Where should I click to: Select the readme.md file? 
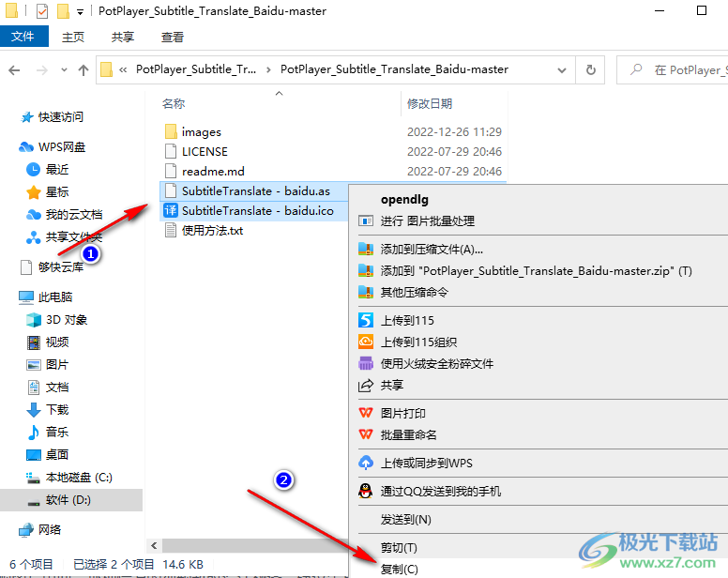coord(213,172)
